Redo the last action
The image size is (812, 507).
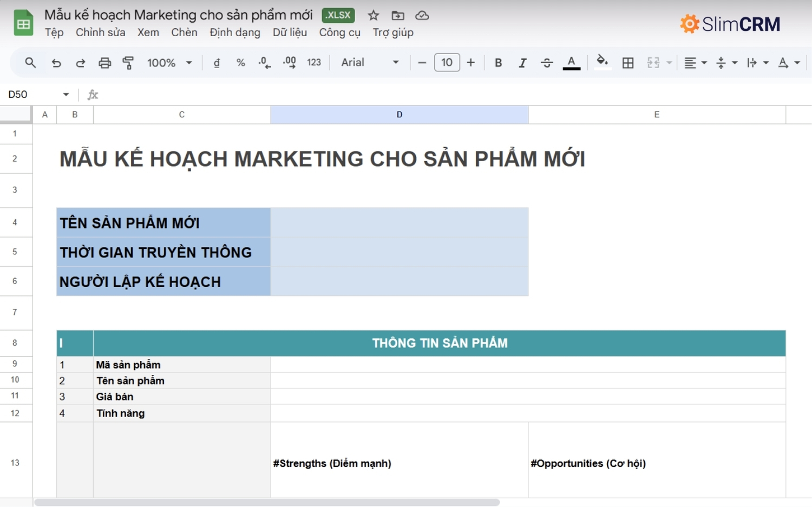(x=80, y=63)
